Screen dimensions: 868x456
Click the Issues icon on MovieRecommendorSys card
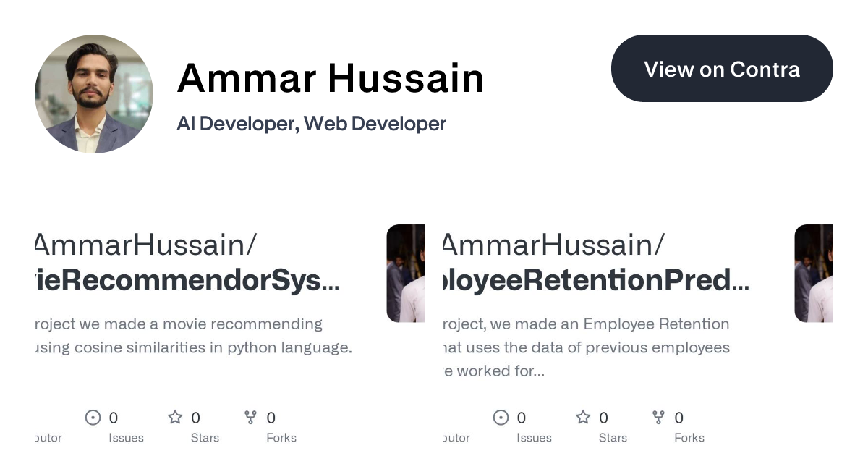[93, 418]
